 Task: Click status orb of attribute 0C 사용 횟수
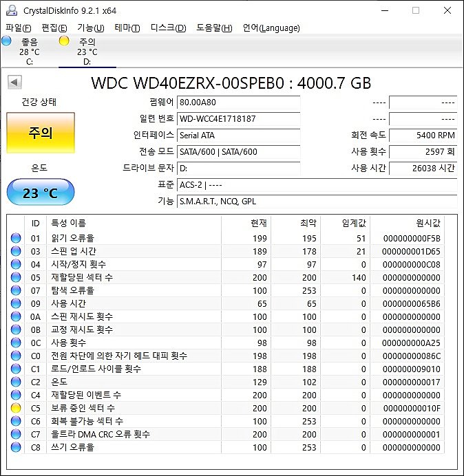point(16,343)
